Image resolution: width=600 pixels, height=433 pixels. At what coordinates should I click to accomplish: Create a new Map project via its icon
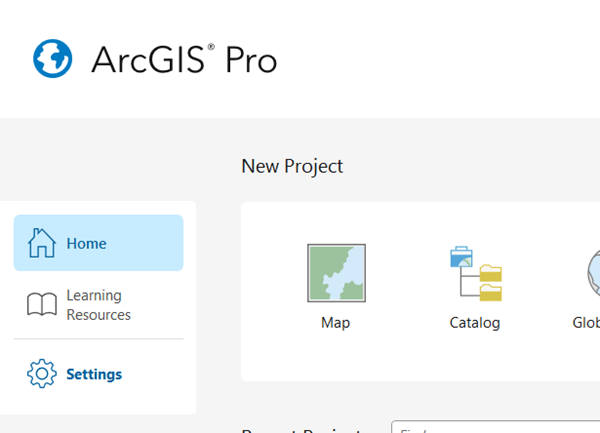point(336,273)
